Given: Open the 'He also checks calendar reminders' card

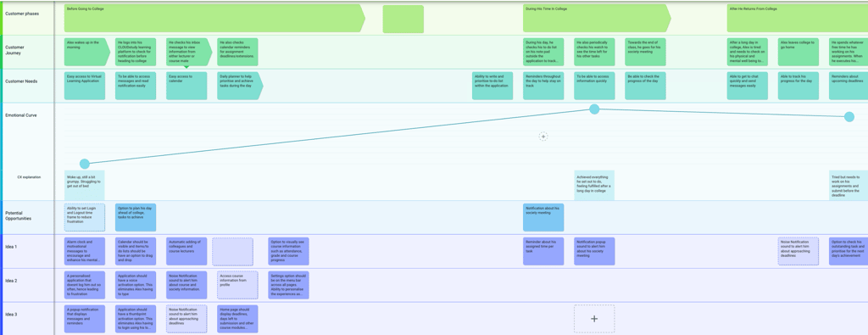Looking at the screenshot, I should tap(237, 52).
